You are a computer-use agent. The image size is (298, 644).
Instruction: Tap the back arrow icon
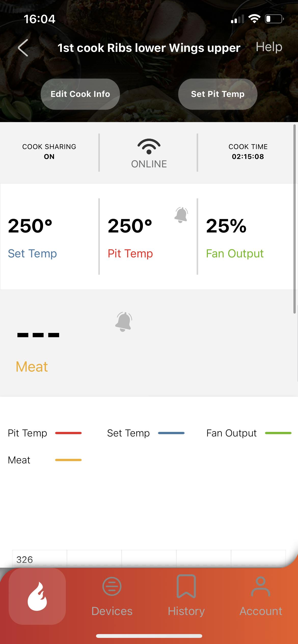(23, 48)
